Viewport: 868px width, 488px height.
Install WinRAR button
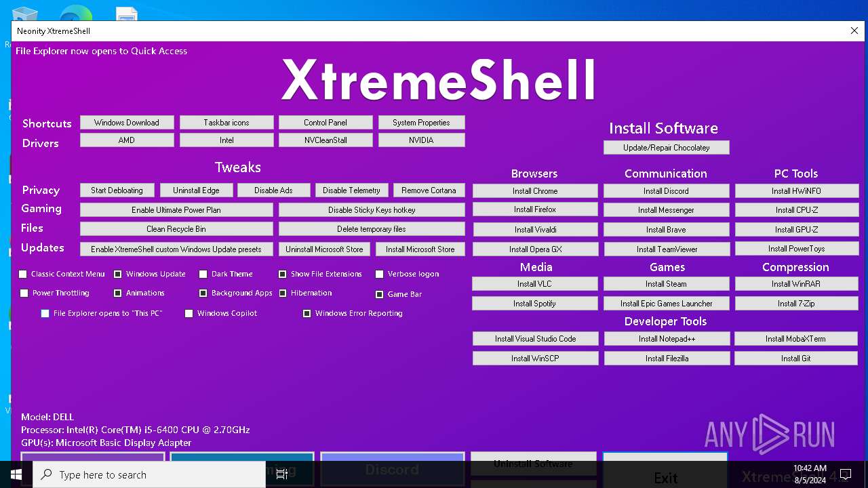click(797, 284)
